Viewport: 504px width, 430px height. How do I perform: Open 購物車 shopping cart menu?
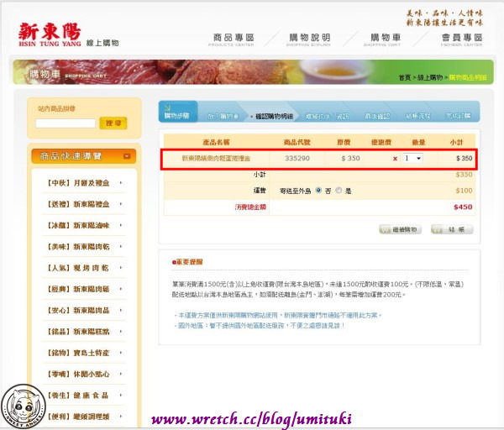pyautogui.click(x=384, y=39)
